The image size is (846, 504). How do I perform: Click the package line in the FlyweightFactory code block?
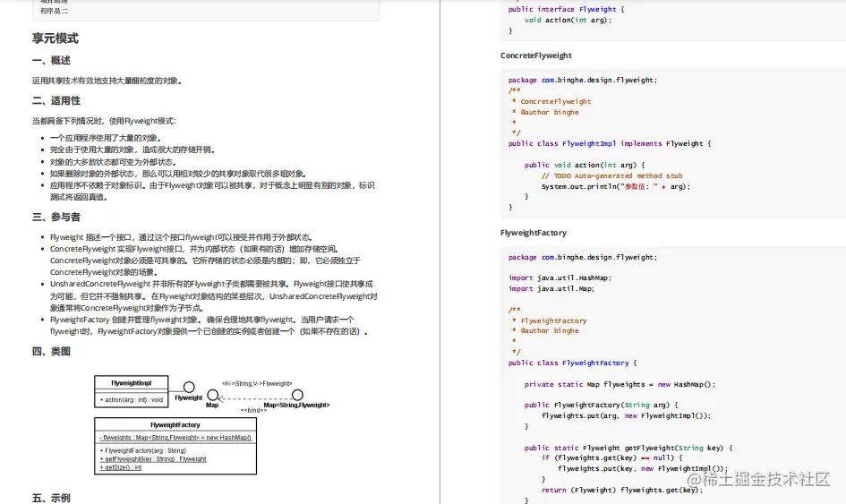tap(583, 258)
